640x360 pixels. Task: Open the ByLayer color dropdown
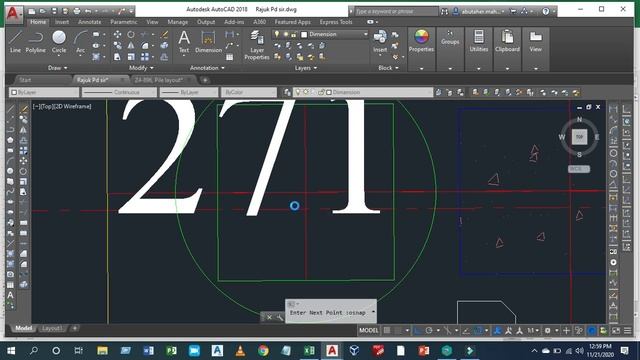coord(44,92)
